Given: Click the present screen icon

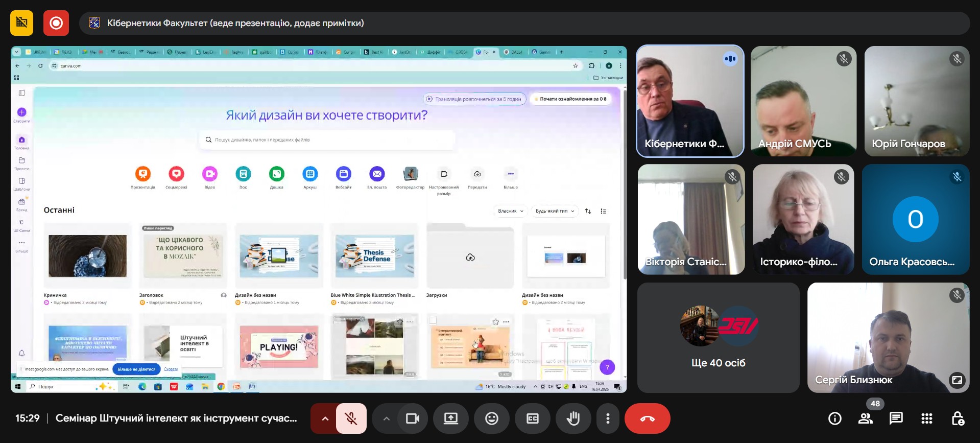Looking at the screenshot, I should click(x=450, y=418).
